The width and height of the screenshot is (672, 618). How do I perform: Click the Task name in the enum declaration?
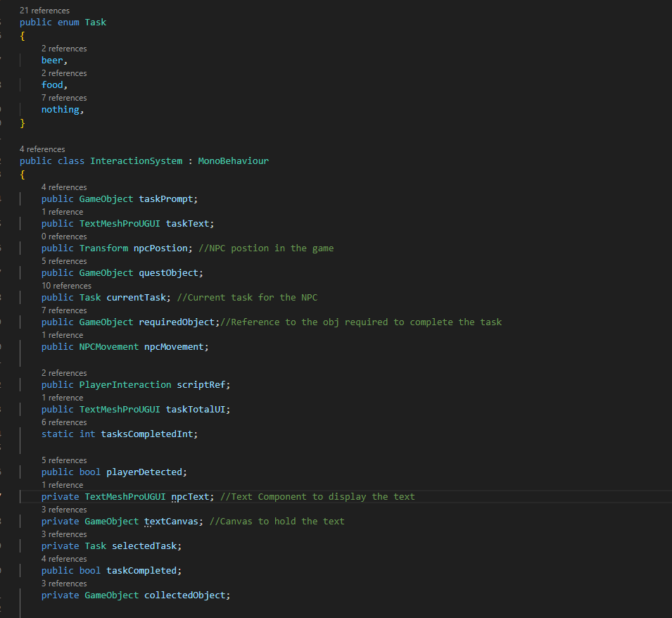click(x=96, y=23)
